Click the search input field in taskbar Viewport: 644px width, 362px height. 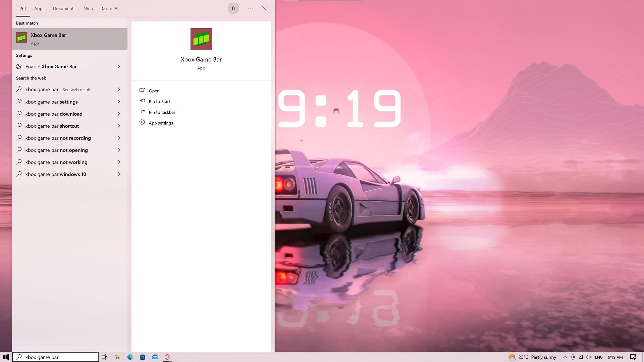[55, 357]
